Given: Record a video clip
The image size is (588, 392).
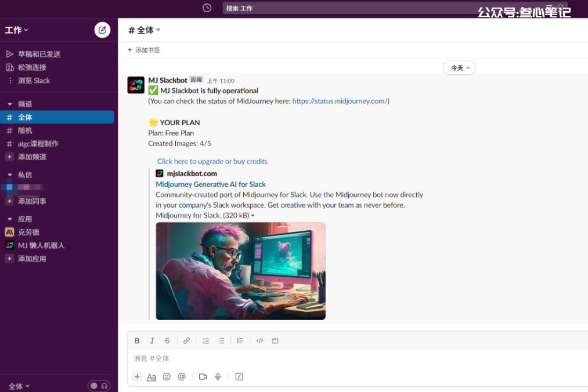Looking at the screenshot, I should (203, 377).
